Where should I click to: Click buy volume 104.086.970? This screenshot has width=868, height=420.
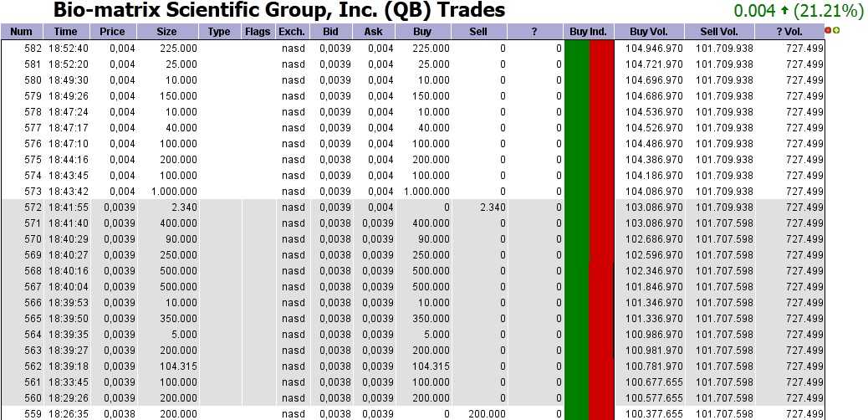point(654,192)
